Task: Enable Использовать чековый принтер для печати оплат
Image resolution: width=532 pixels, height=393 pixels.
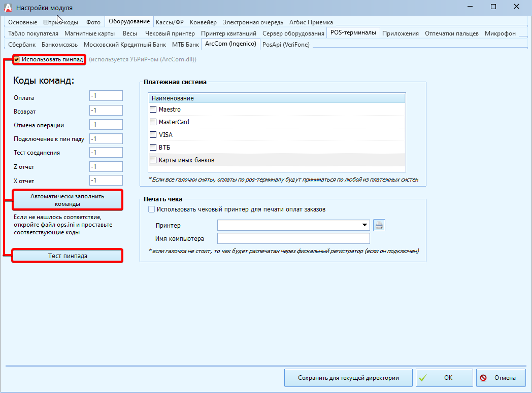Action: (152, 209)
